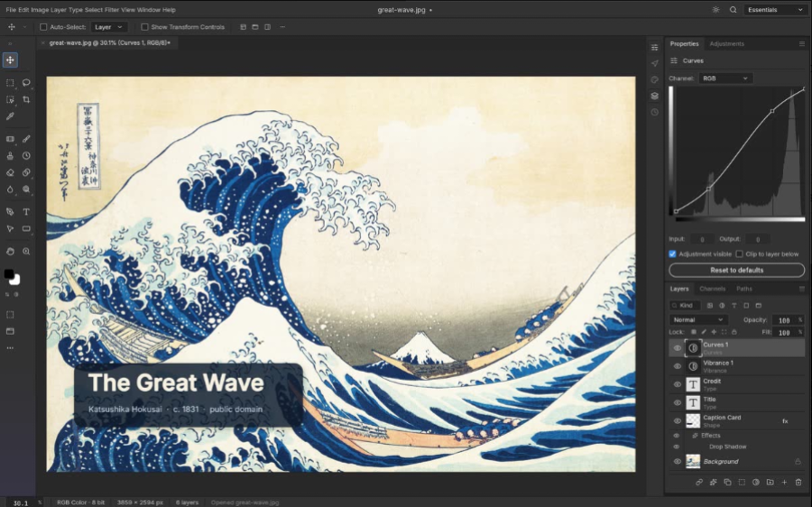
Task: Click the layer Opacity value field
Action: tap(784, 320)
